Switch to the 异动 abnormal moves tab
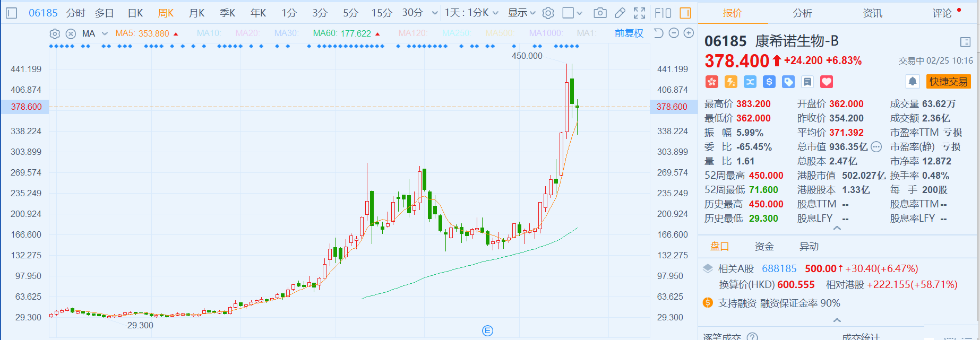 pyautogui.click(x=809, y=247)
